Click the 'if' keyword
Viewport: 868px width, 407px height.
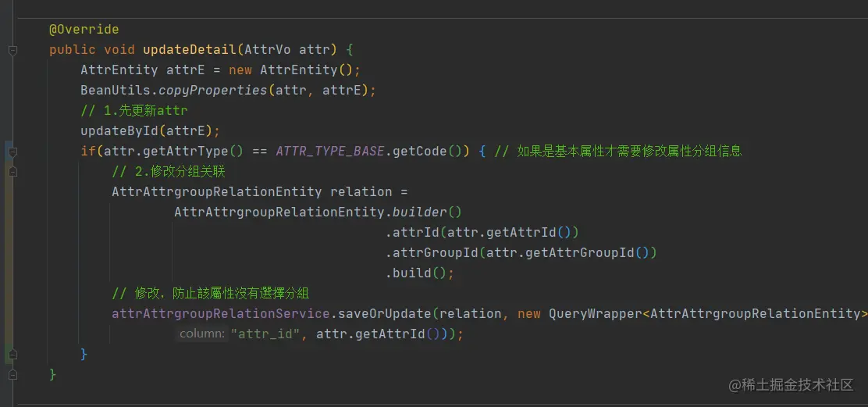pos(88,151)
